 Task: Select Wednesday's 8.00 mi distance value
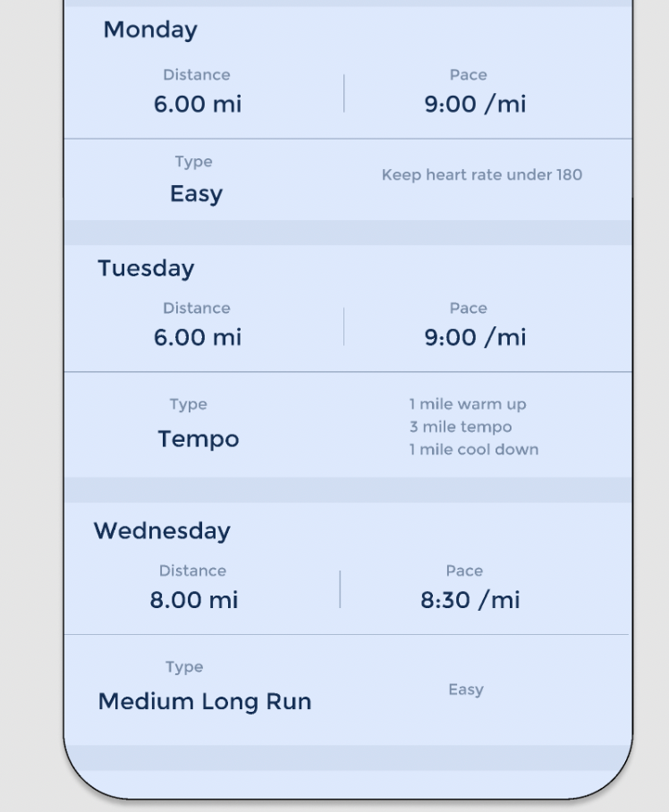pyautogui.click(x=194, y=600)
